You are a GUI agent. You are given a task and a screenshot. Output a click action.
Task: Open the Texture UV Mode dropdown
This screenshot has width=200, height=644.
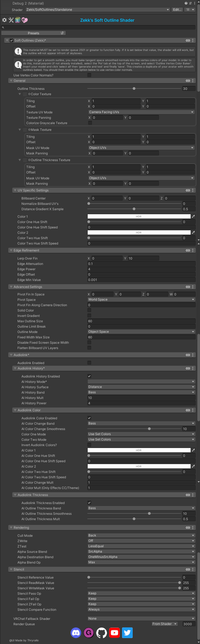pyautogui.click(x=142, y=112)
